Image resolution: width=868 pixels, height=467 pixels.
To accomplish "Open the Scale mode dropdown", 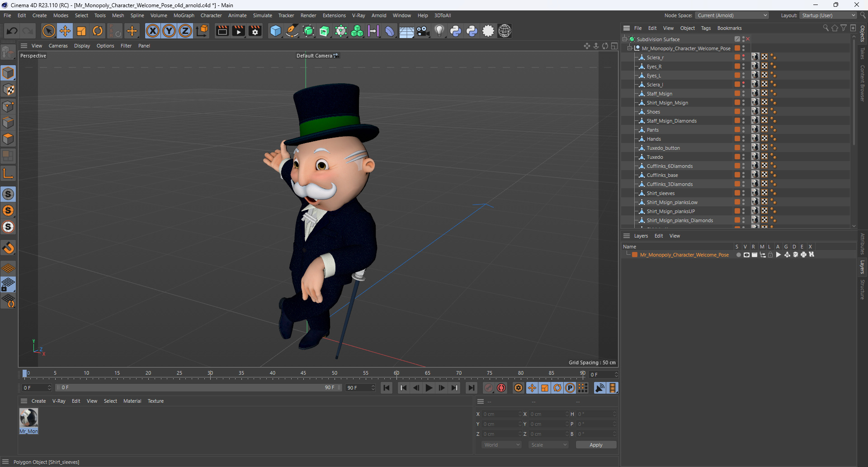I will click(549, 445).
